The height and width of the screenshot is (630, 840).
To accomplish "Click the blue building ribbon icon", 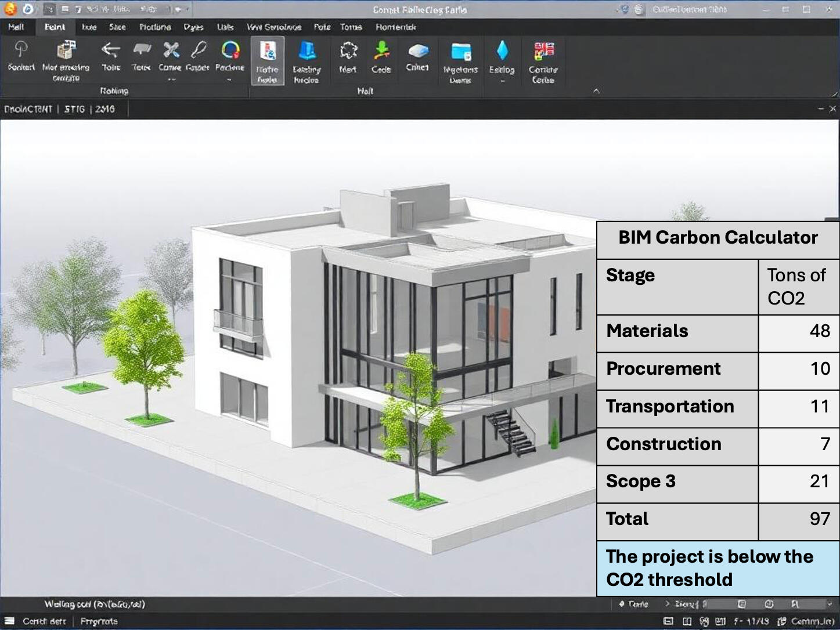I will pyautogui.click(x=307, y=51).
